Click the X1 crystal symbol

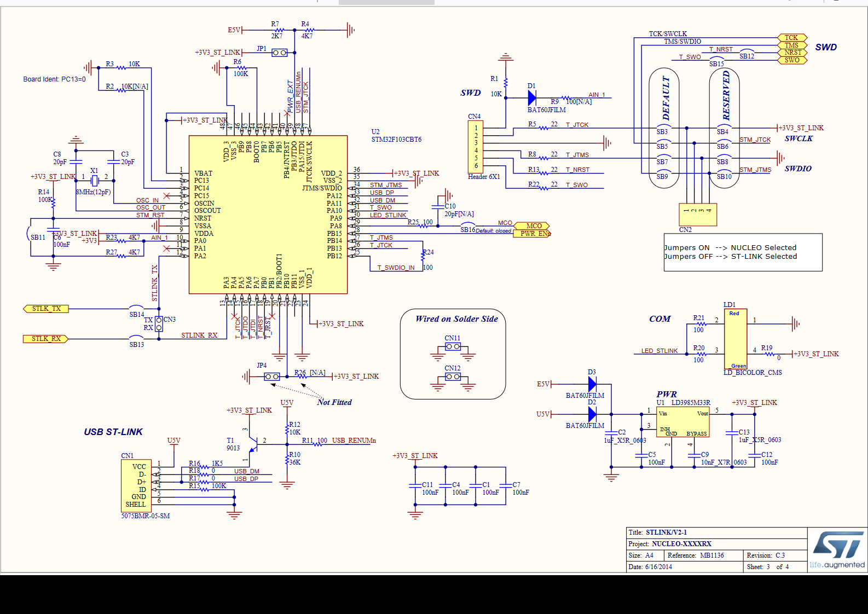point(94,181)
